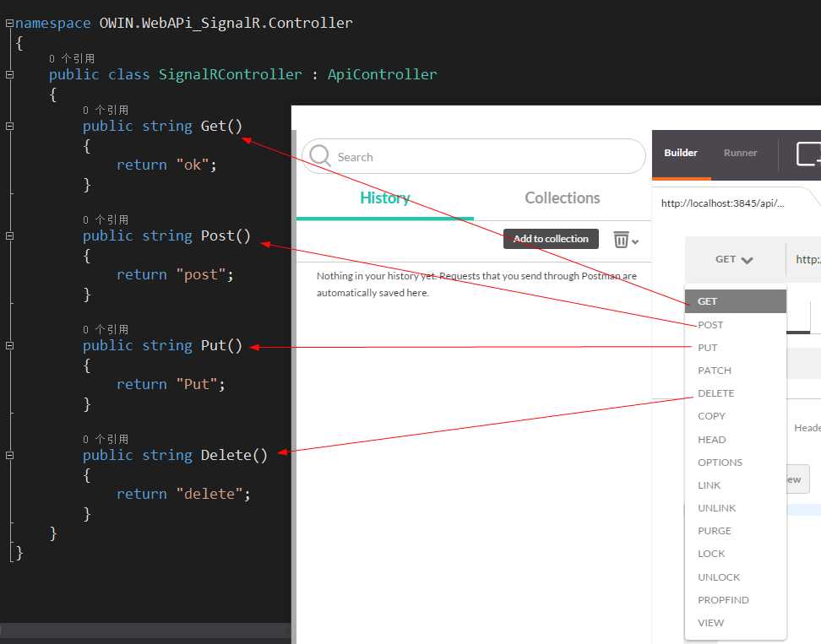Image resolution: width=821 pixels, height=644 pixels.
Task: Switch to the History tab
Action: (385, 198)
